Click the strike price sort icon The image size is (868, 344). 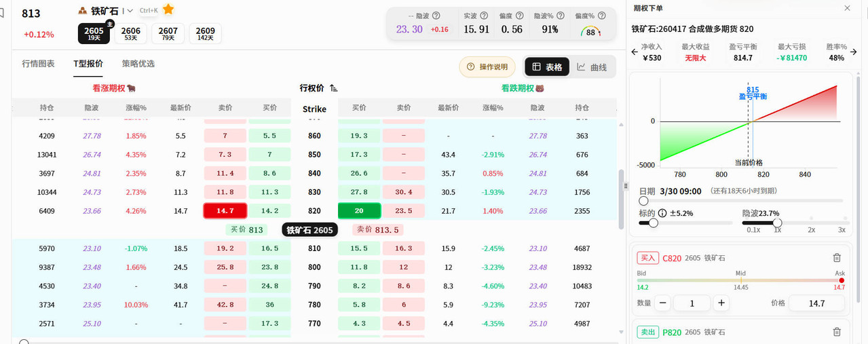click(333, 88)
